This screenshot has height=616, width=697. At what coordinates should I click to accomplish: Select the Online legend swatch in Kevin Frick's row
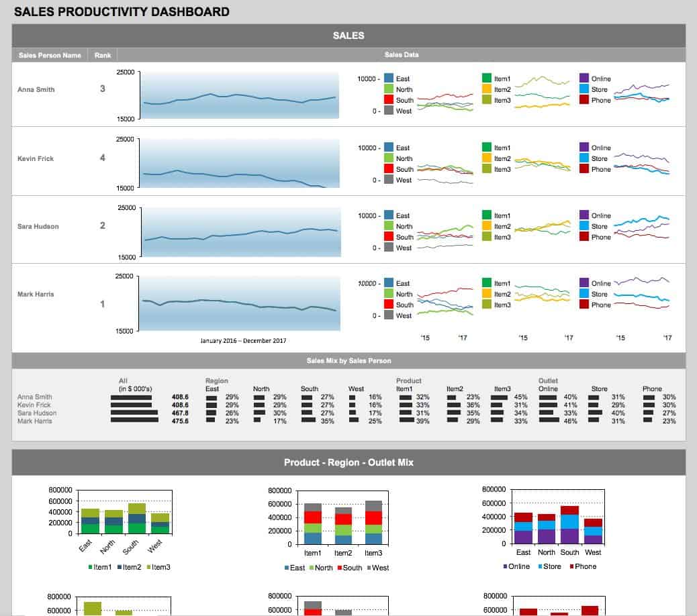coord(584,148)
